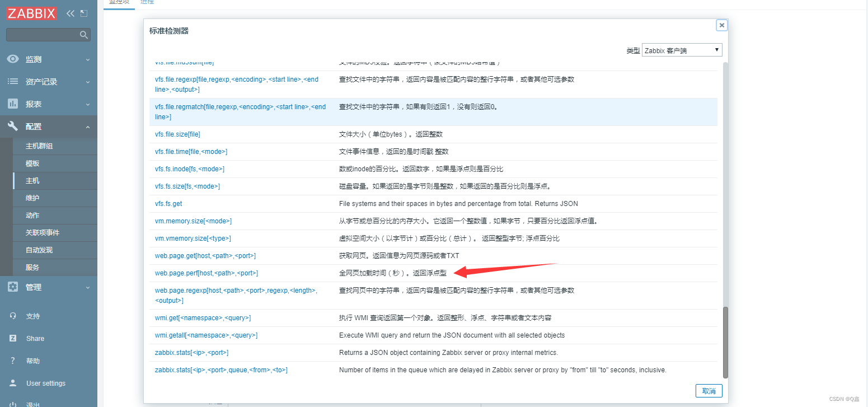Select the vfs.fs.inode key
Screen dimensions: 868x407
(x=190, y=169)
